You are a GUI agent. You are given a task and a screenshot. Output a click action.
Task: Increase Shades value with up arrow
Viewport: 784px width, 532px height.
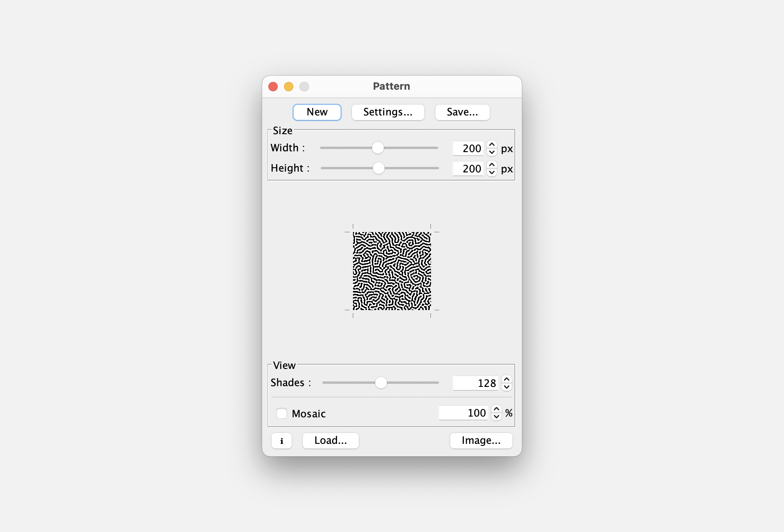click(506, 379)
